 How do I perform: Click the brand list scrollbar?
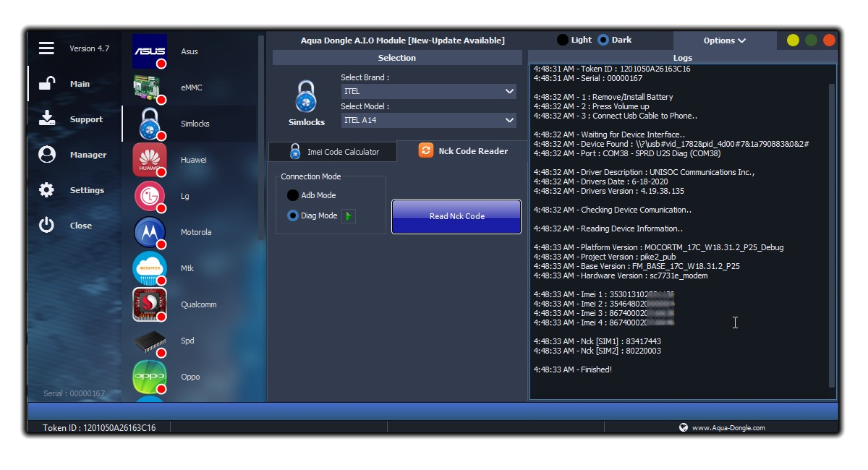click(261, 137)
